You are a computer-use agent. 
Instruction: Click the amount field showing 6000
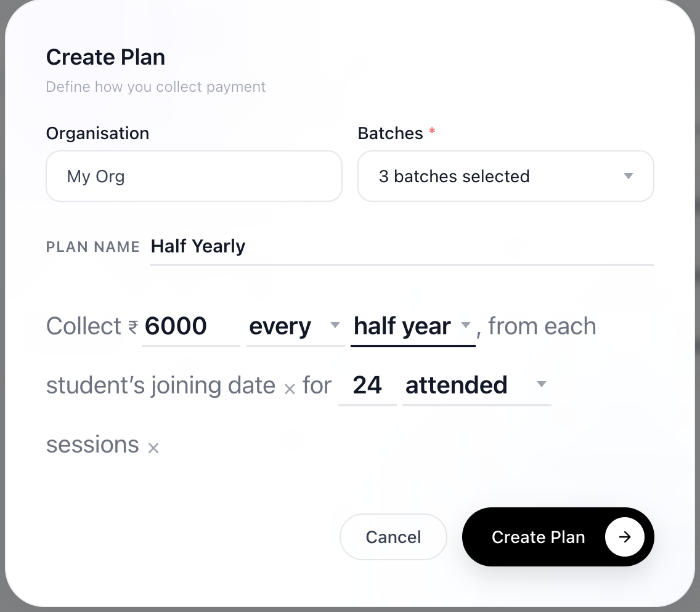point(191,327)
